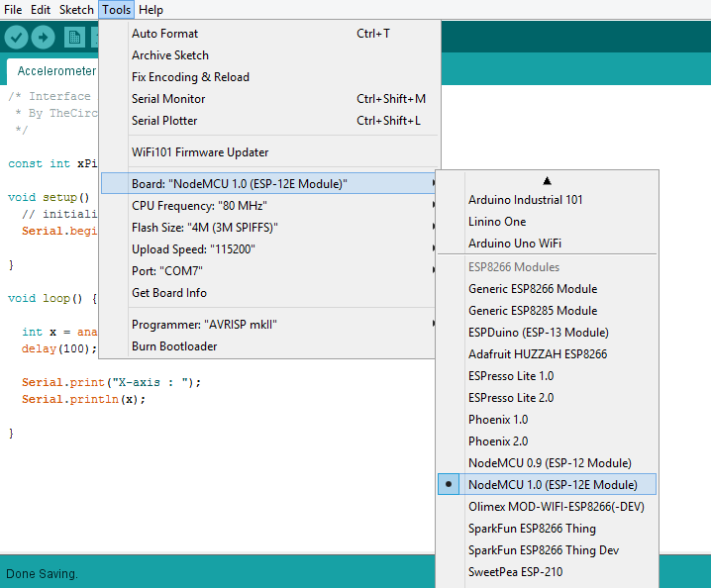Click the void loop() line

click(x=52, y=298)
